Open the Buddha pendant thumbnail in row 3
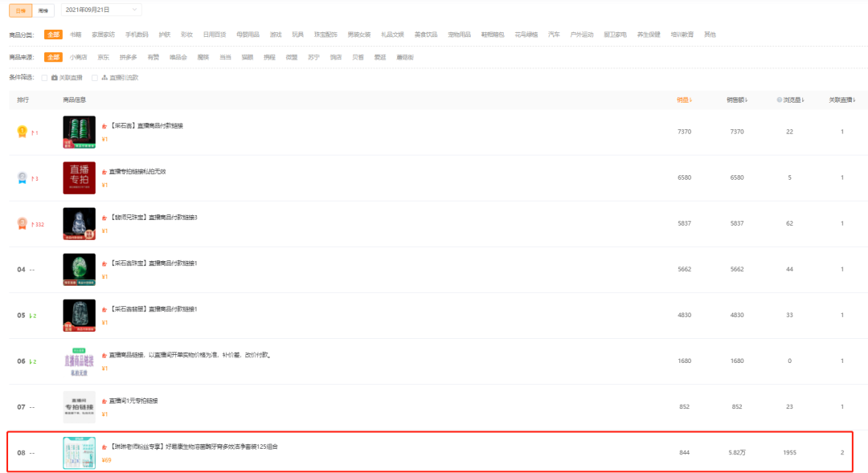Image resolution: width=868 pixels, height=473 pixels. [x=79, y=223]
